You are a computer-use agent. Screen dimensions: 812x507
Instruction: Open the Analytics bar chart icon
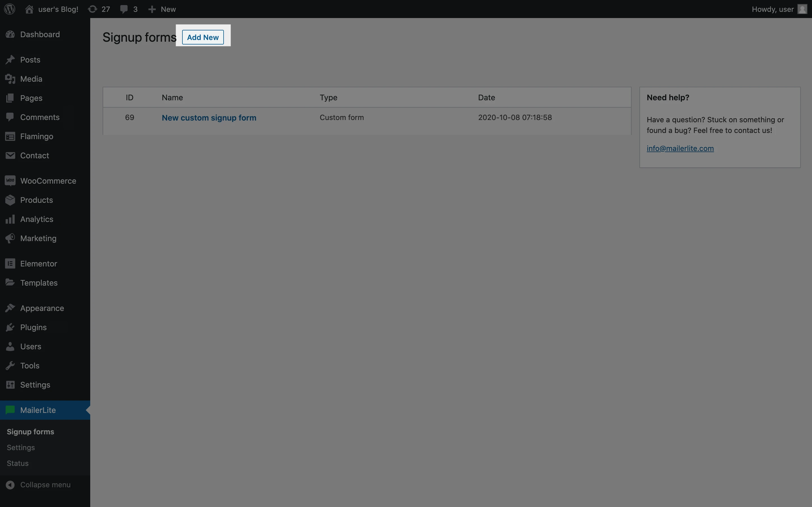pos(10,219)
